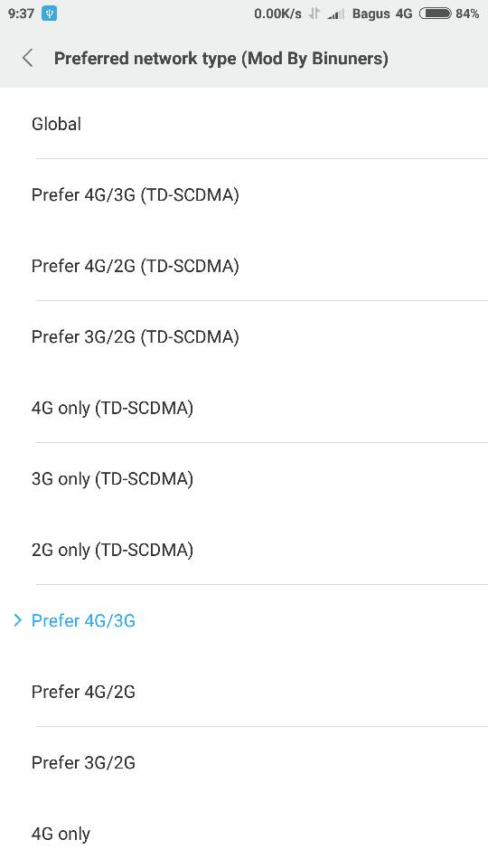The width and height of the screenshot is (488, 868).
Task: Tap the 9:37 clock in status bar
Action: [21, 14]
